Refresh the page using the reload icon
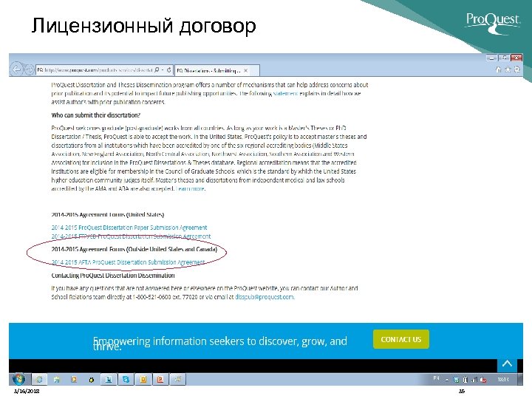 (169, 70)
